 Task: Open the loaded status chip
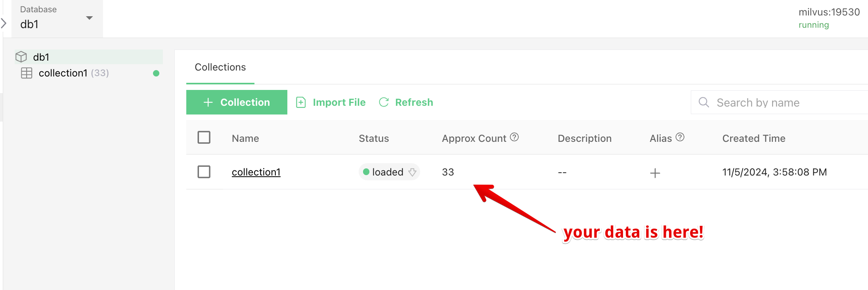pyautogui.click(x=389, y=172)
